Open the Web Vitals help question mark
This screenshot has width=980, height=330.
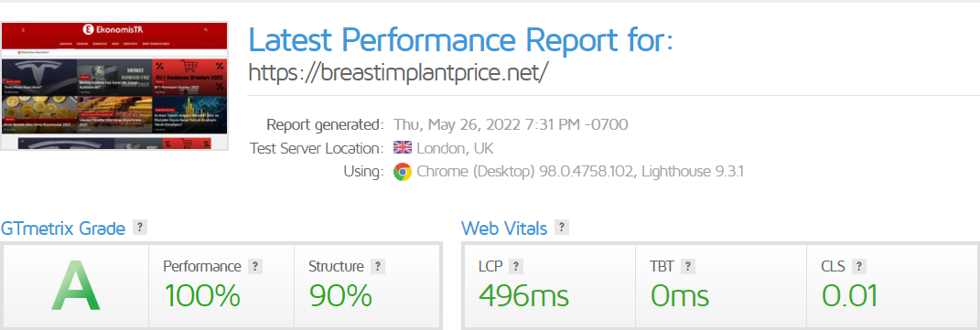(x=562, y=228)
